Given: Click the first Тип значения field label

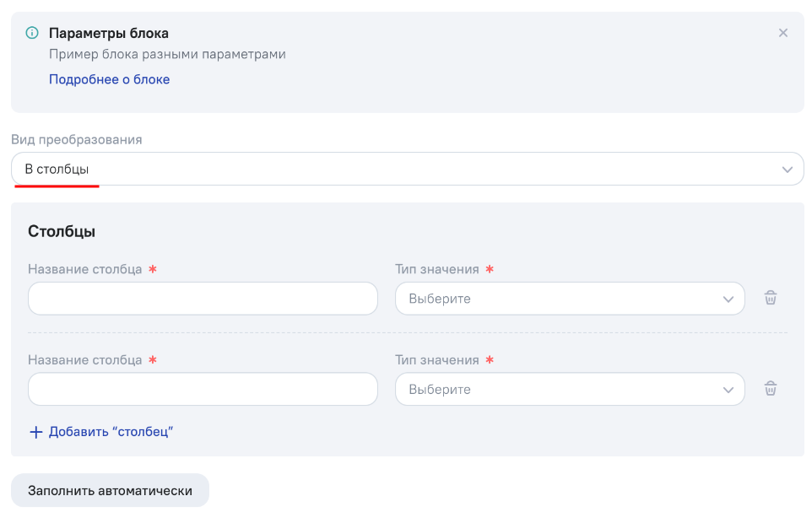Looking at the screenshot, I should coord(437,269).
